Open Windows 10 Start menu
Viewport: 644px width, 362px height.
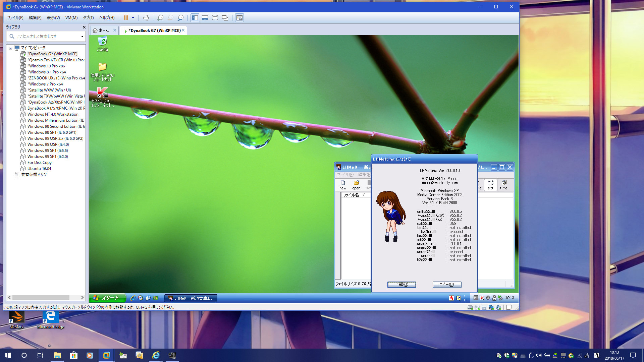point(8,355)
